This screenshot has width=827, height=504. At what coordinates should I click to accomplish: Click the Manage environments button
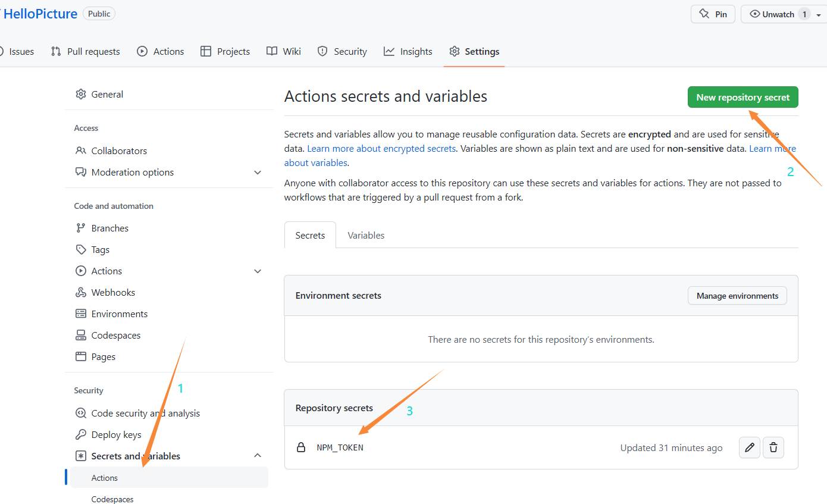(737, 296)
